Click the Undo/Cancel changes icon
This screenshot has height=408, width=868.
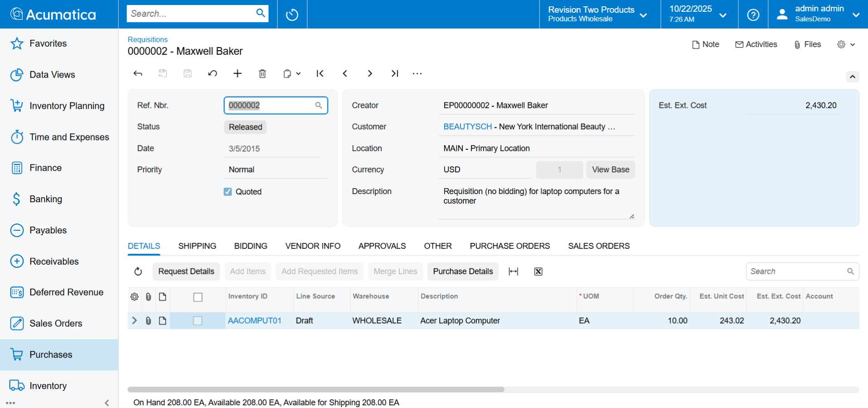click(x=212, y=73)
